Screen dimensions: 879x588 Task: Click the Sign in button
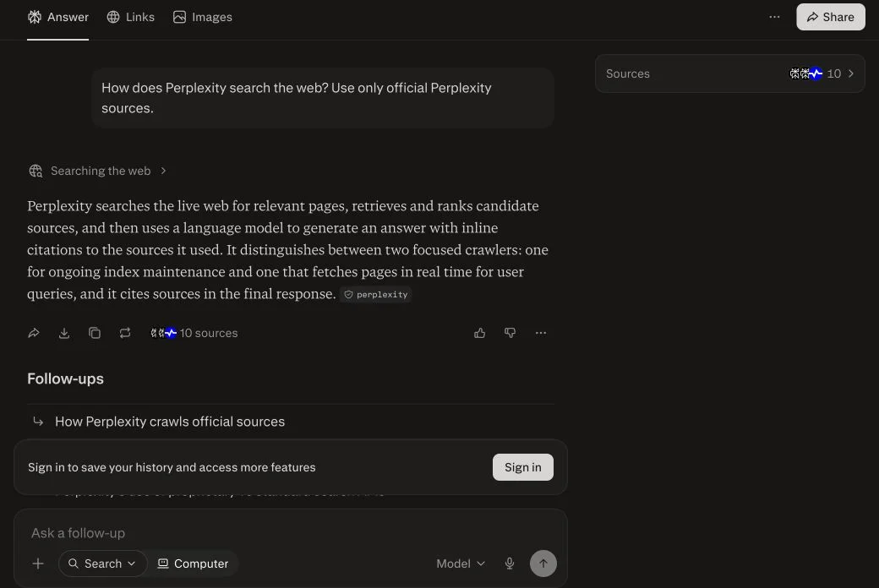tap(522, 467)
